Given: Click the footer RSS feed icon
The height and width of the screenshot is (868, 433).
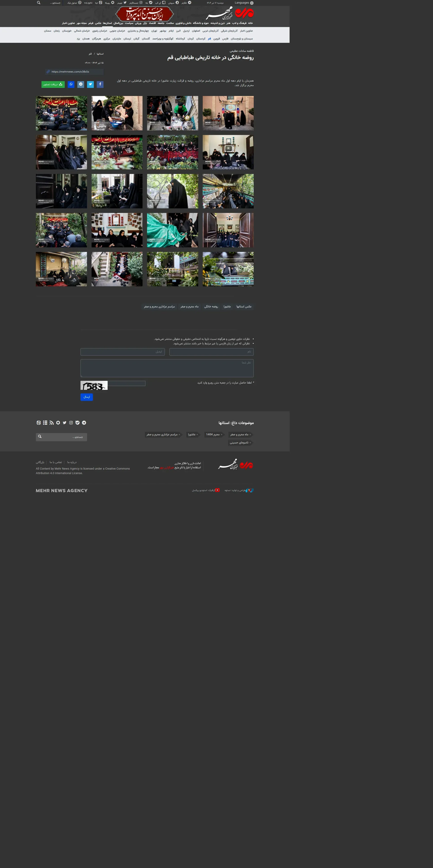Looking at the screenshot, I should pos(52,423).
